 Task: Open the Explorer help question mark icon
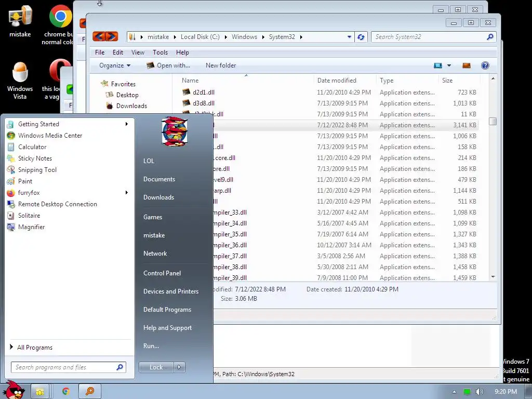[485, 65]
